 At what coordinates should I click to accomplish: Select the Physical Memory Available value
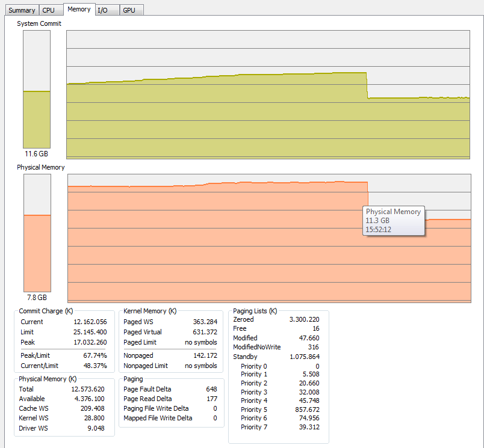[x=90, y=399]
